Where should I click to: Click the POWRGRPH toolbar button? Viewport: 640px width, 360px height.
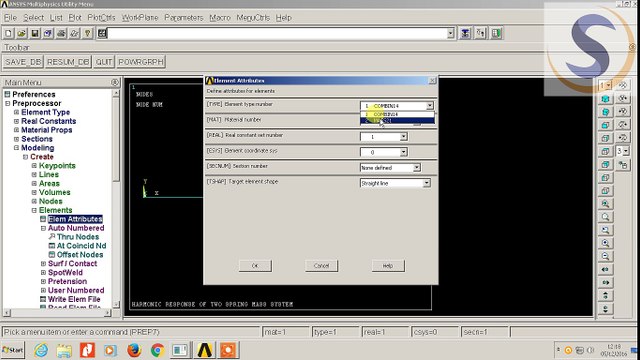[141, 62]
